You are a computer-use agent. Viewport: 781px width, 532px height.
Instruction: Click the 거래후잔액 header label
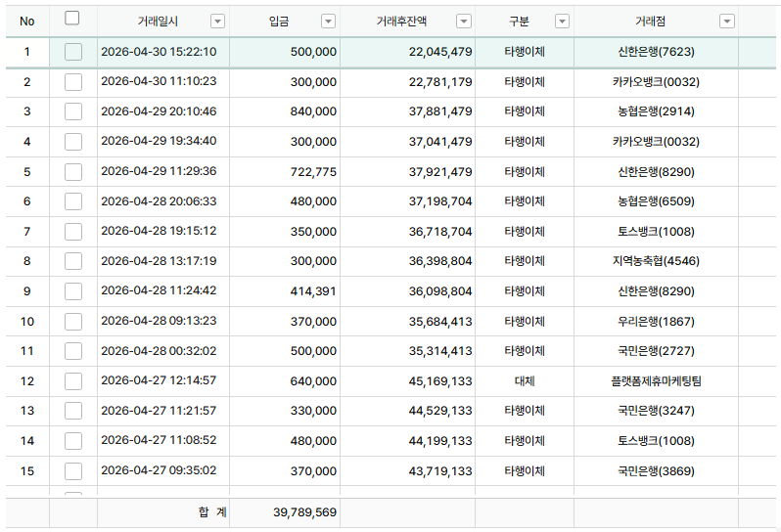[401, 22]
